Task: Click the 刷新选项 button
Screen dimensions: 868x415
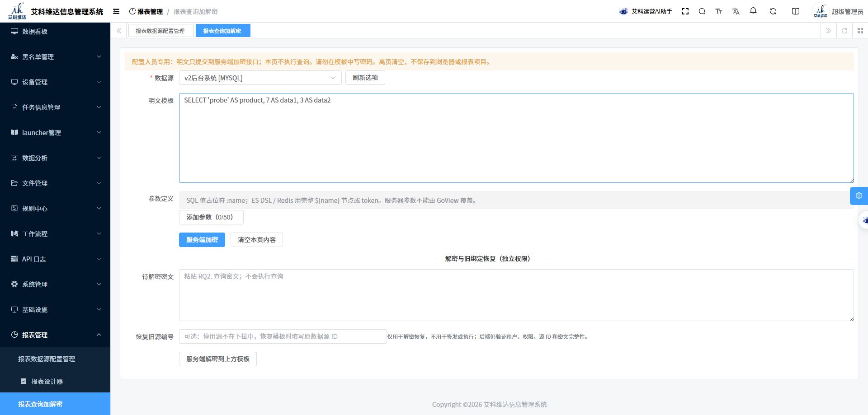Action: tap(365, 78)
